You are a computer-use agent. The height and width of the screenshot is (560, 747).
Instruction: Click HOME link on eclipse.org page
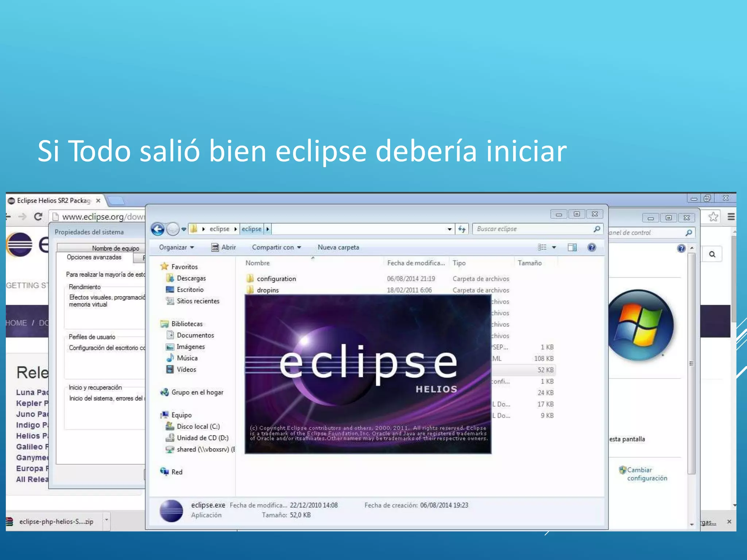[x=16, y=323]
